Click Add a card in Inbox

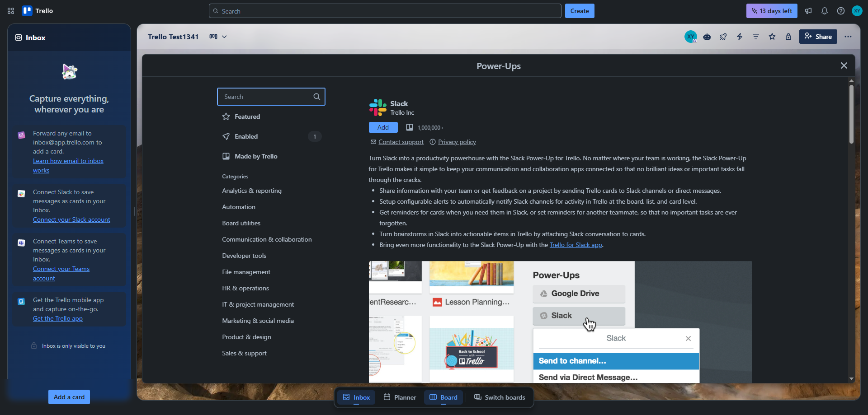coord(69,397)
